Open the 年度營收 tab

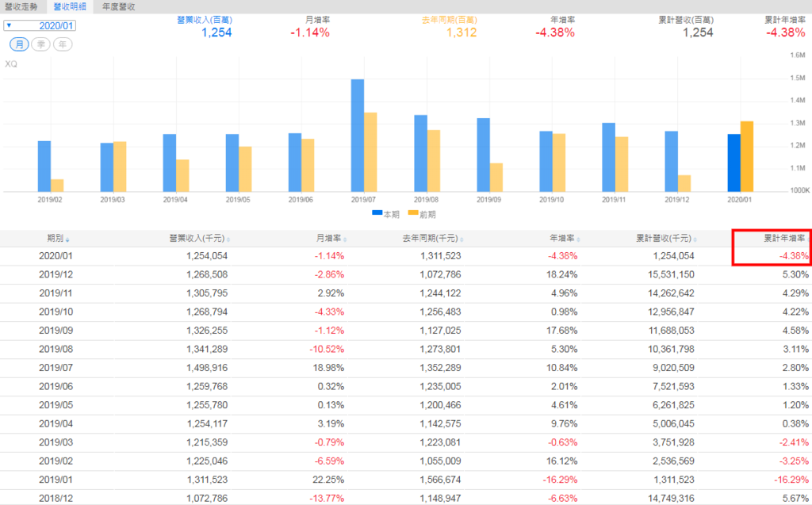coord(119,6)
